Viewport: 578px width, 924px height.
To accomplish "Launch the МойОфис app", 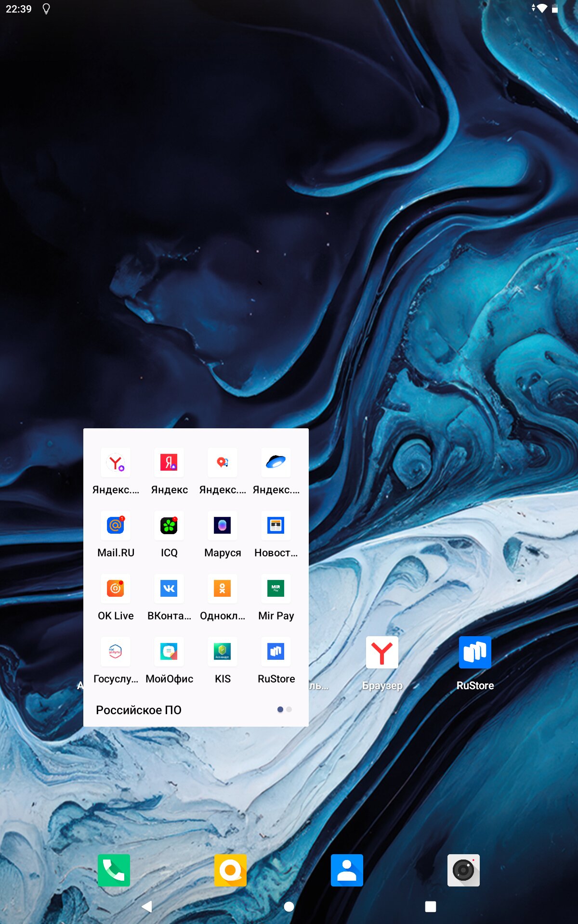I will (x=169, y=652).
